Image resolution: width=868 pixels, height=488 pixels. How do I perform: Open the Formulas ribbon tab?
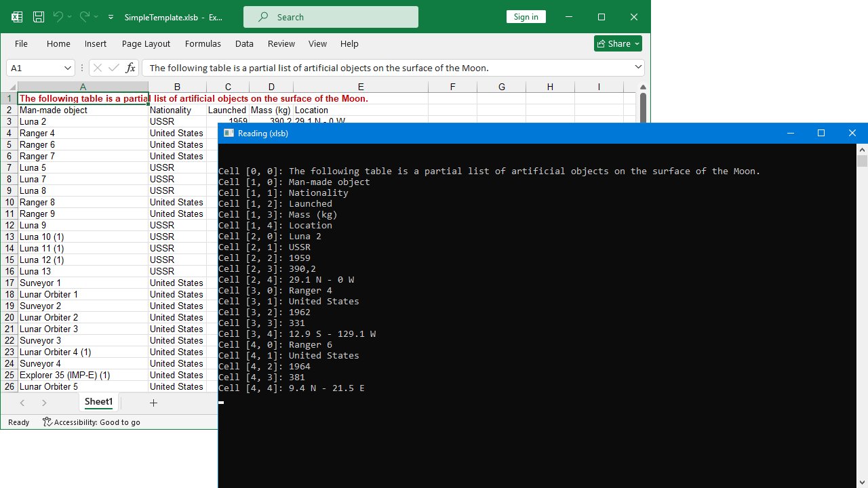pos(203,43)
